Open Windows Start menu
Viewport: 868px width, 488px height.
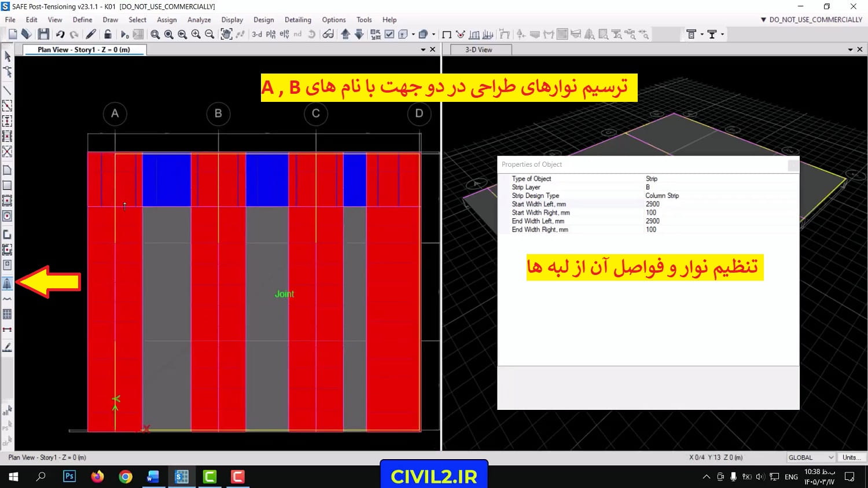[x=13, y=476]
